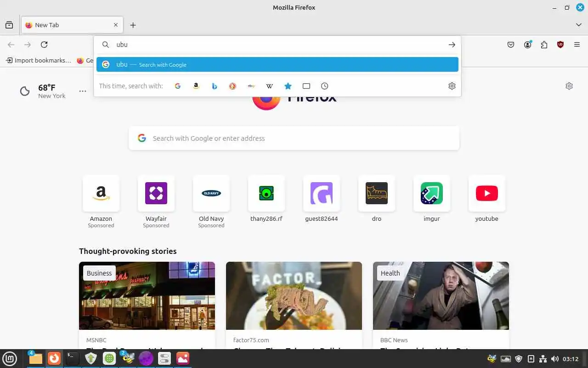Search this time with eBay icon
588x368 pixels.
coord(251,86)
